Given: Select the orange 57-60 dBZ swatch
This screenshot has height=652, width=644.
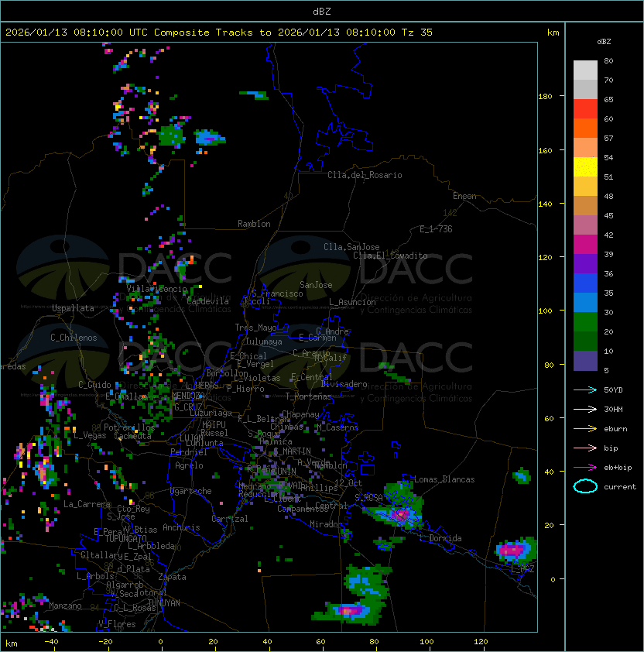Looking at the screenshot, I should point(585,128).
